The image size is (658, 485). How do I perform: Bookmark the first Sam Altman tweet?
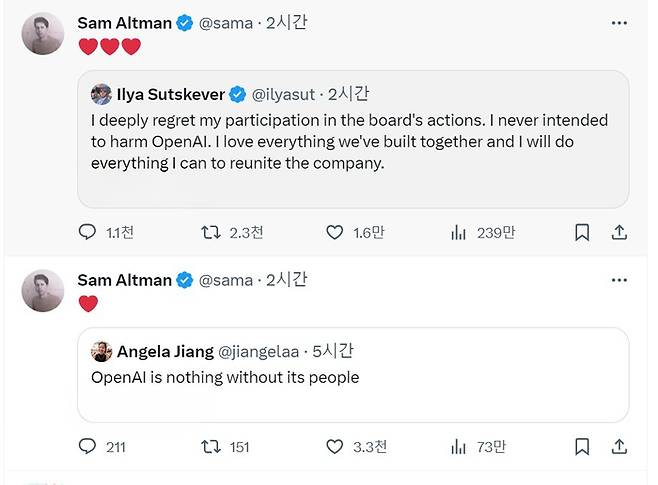(582, 232)
